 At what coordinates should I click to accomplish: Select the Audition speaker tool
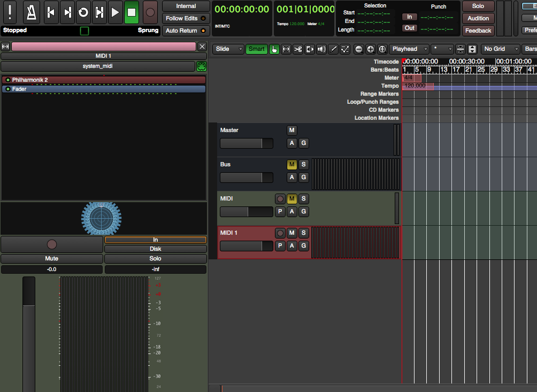(321, 49)
